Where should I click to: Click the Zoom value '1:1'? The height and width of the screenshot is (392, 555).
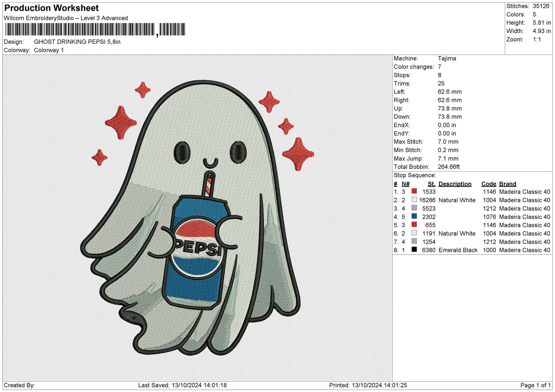537,40
